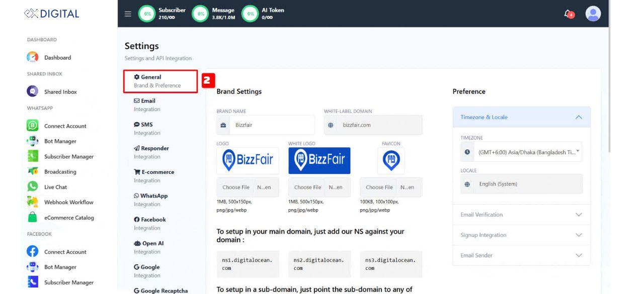
Task: Open Live Chat from the sidebar
Action: pos(55,187)
